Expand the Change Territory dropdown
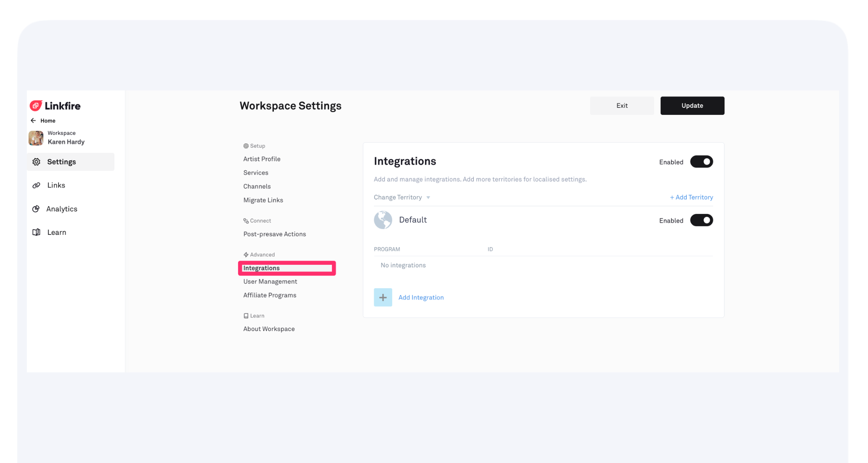The image size is (868, 463). (x=402, y=197)
